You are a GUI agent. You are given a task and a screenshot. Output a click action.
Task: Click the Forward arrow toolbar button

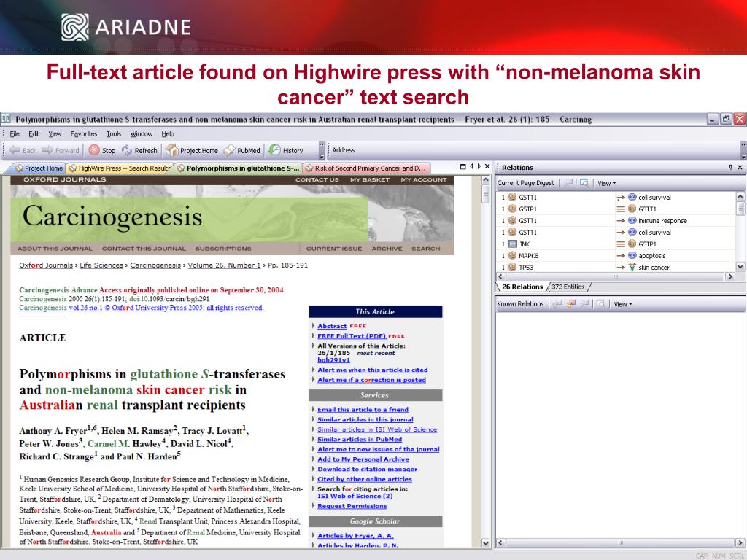61,150
